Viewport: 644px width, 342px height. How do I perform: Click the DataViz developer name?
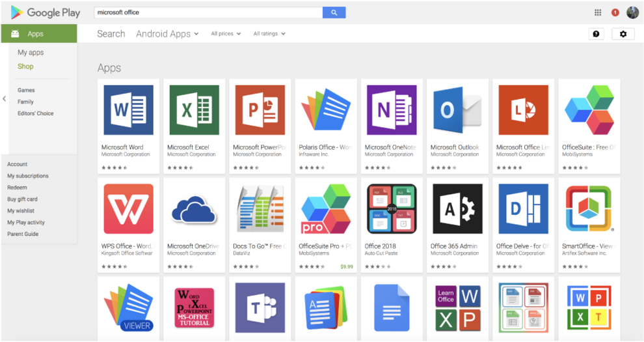241,253
